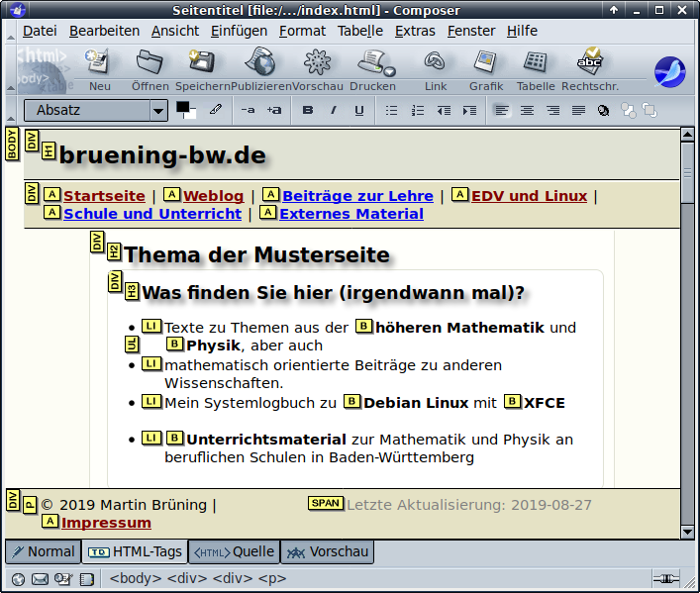This screenshot has width=700, height=593.
Task: Click the black foreground text color swatch
Action: pos(183,107)
